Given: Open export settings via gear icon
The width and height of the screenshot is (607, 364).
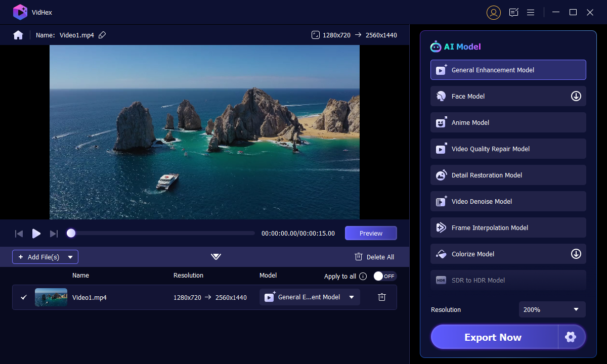Looking at the screenshot, I should point(571,337).
